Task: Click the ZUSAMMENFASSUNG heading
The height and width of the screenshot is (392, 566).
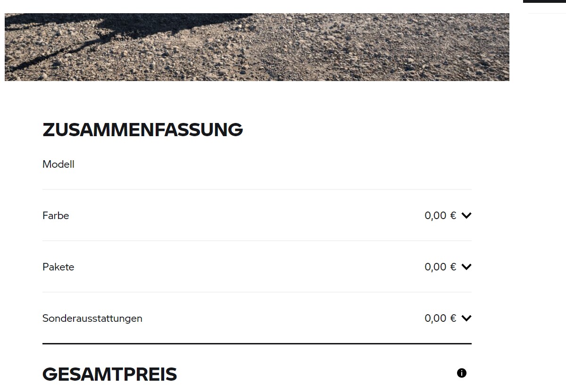Action: click(142, 130)
